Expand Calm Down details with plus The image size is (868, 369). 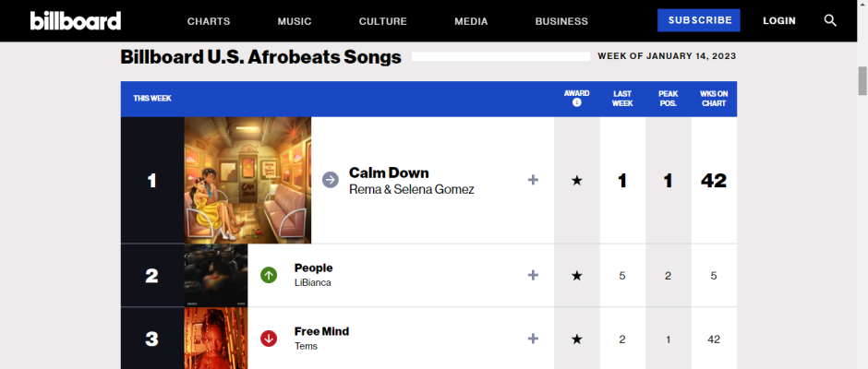click(533, 180)
